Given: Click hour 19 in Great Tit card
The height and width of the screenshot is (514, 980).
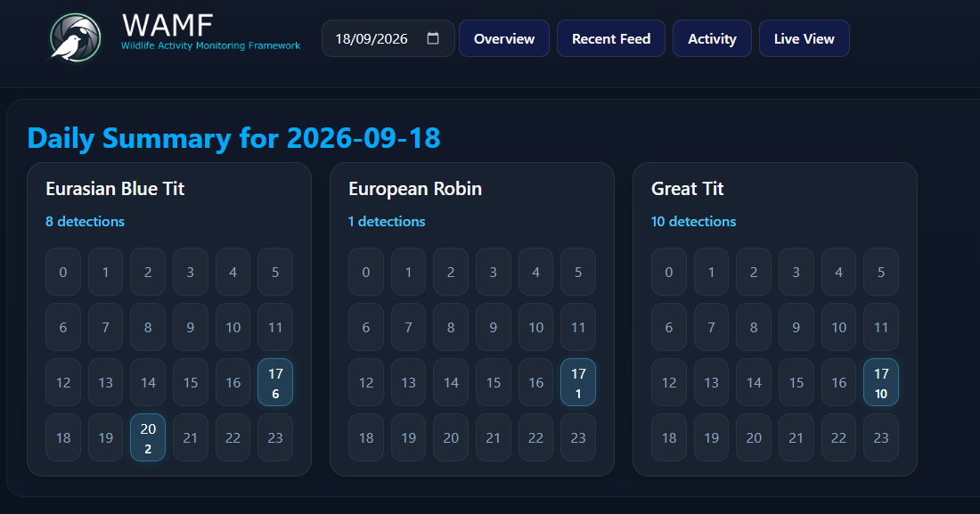Looking at the screenshot, I should (711, 437).
